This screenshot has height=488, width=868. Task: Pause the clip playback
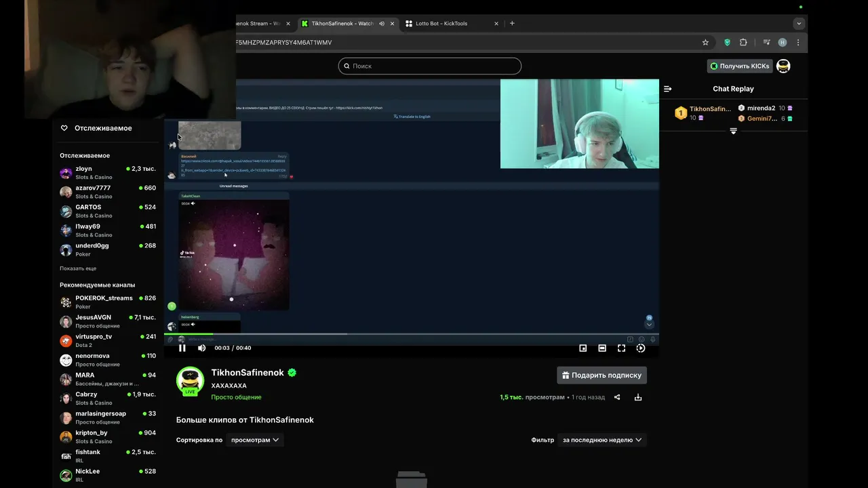[x=182, y=348]
